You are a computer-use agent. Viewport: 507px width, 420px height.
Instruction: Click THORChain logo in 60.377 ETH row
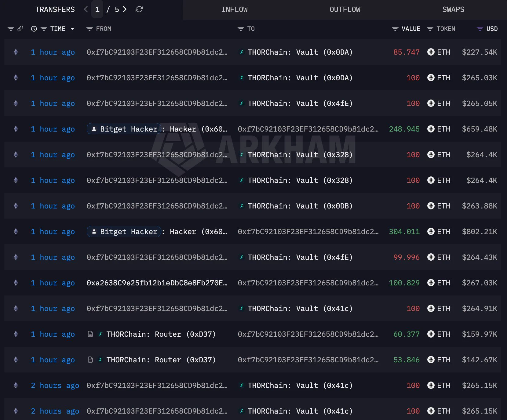pyautogui.click(x=100, y=334)
